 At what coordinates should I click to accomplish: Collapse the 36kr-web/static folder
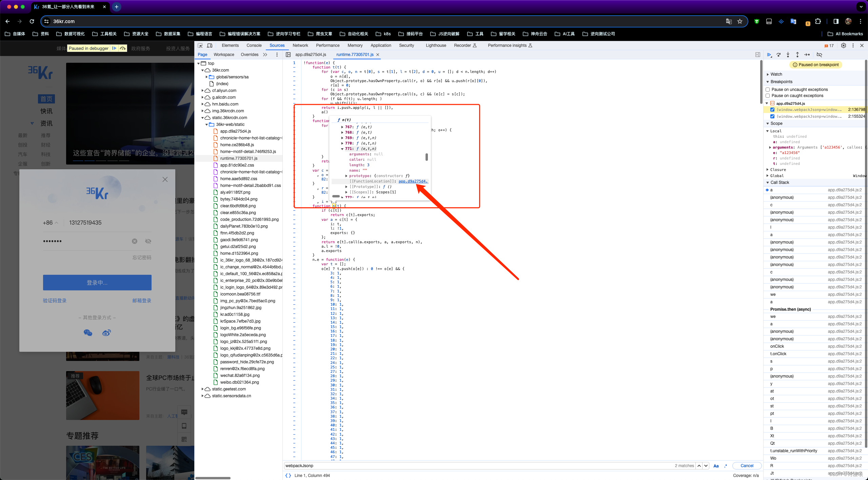[x=206, y=124]
